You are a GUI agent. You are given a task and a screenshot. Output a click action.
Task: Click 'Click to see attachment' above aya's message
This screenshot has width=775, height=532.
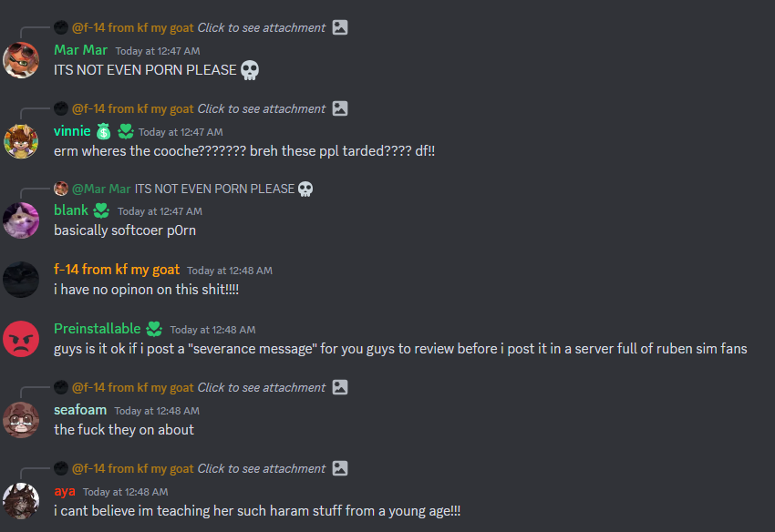point(262,468)
